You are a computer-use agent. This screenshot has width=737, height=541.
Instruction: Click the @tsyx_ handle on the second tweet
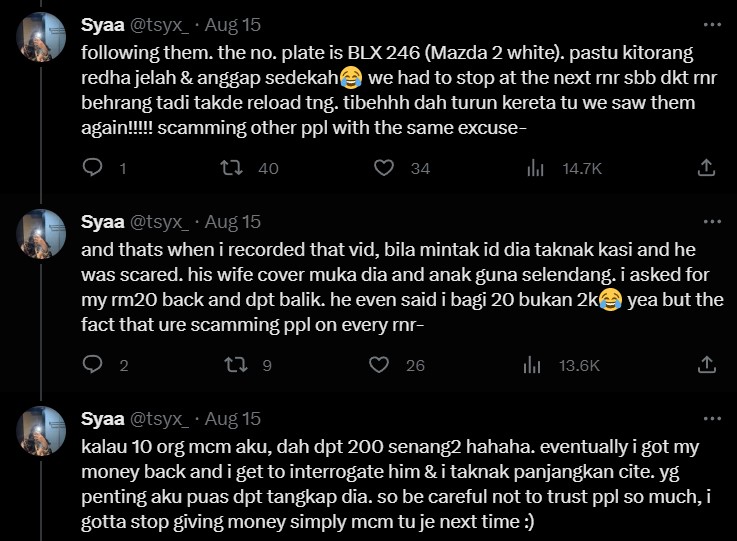161,221
